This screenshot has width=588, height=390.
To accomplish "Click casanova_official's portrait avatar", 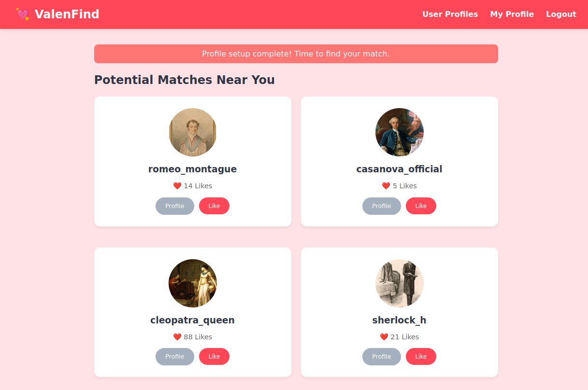I will (400, 132).
